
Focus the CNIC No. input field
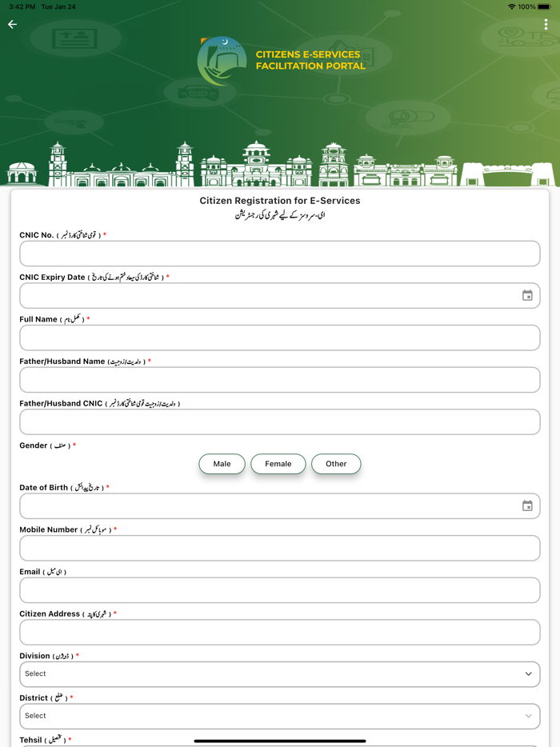pyautogui.click(x=280, y=254)
